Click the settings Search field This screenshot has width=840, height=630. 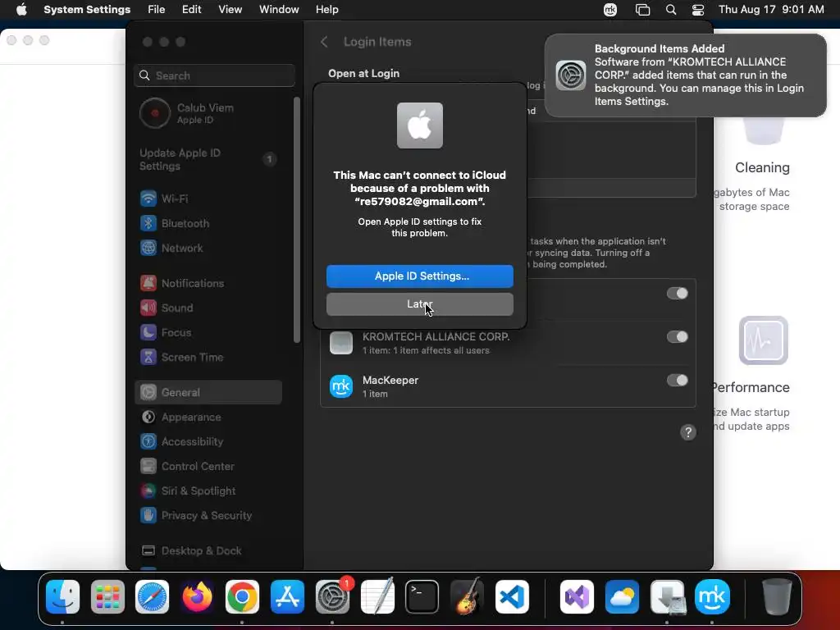[x=214, y=75]
